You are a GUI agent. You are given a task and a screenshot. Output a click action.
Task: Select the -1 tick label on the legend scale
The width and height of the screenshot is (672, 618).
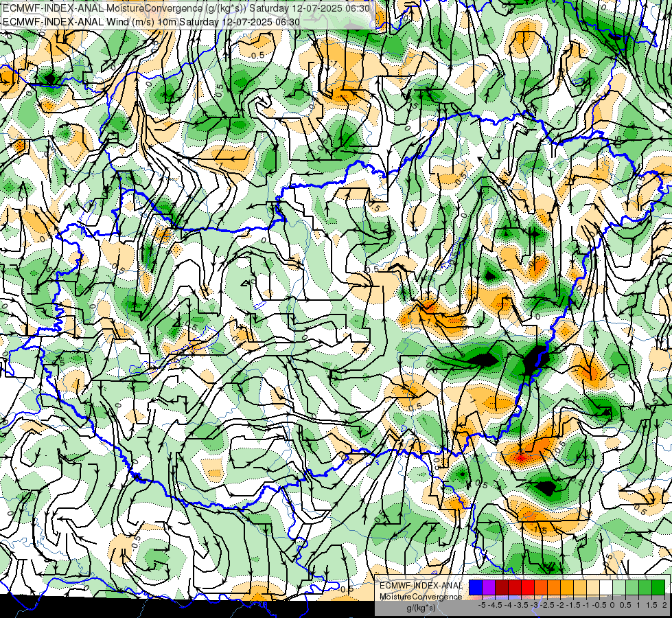[x=586, y=605]
